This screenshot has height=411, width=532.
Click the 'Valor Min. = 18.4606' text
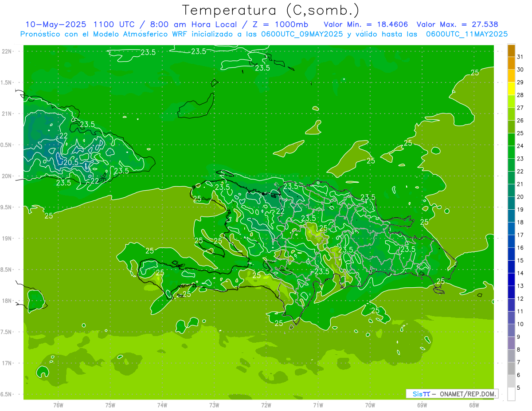[x=366, y=24]
